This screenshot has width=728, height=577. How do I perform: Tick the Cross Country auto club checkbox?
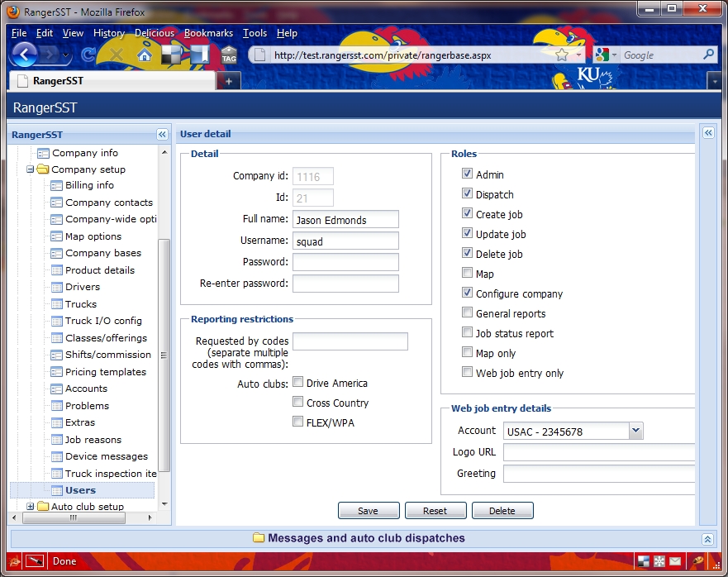click(298, 403)
